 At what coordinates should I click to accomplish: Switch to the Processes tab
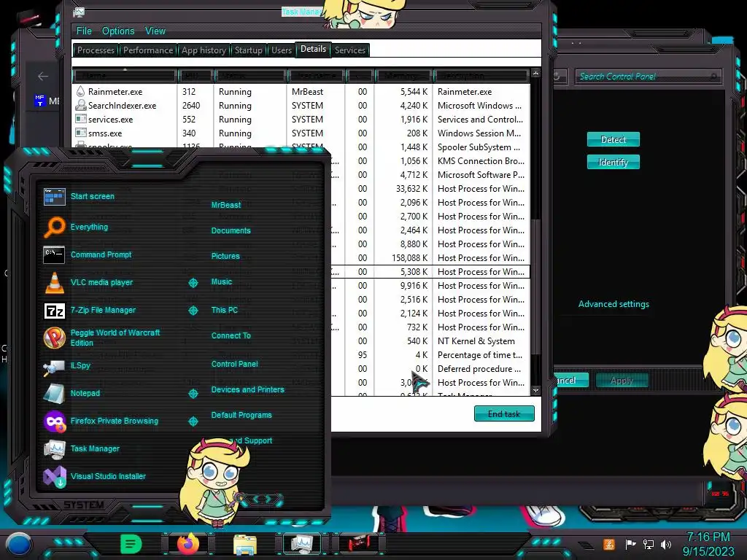(96, 50)
